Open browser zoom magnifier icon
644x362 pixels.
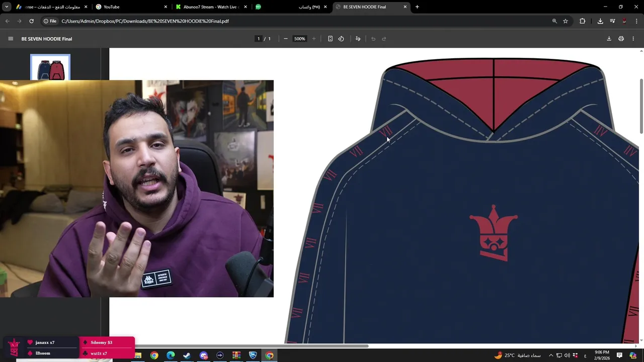[554, 21]
